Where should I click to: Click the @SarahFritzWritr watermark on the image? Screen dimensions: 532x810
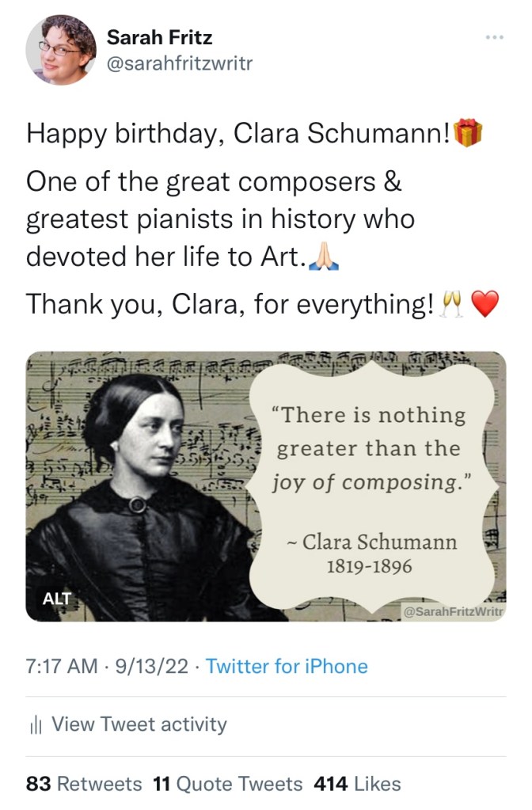[x=454, y=610]
